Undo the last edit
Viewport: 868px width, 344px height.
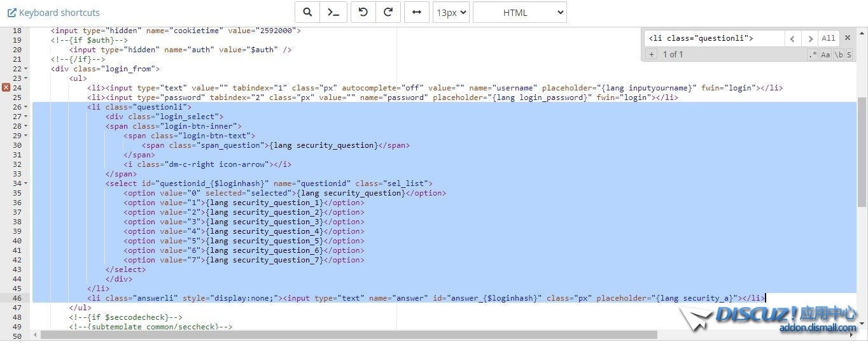point(363,12)
